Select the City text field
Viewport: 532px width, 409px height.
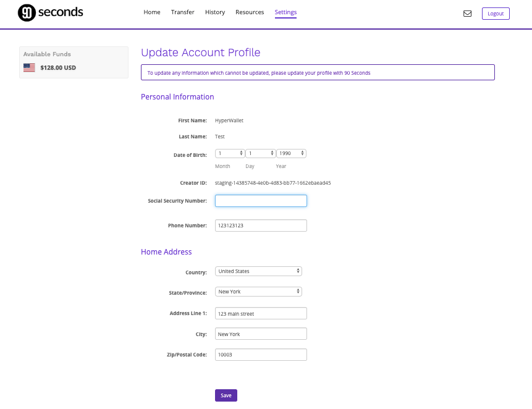(x=260, y=334)
